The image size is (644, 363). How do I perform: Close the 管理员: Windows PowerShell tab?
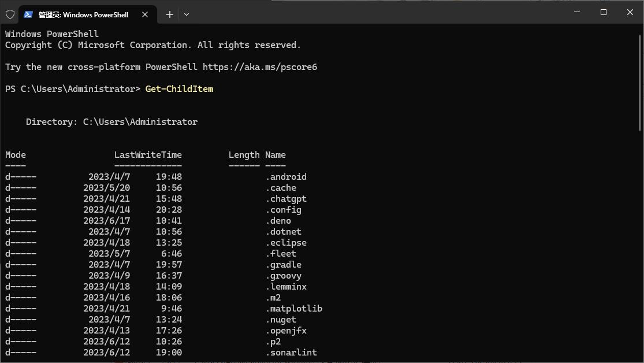pos(145,15)
